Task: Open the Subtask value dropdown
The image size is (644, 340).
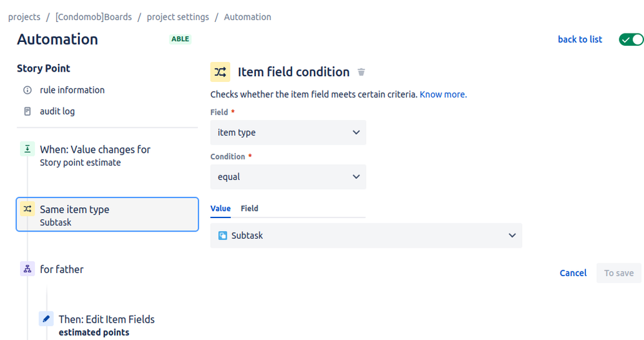Action: tap(366, 235)
